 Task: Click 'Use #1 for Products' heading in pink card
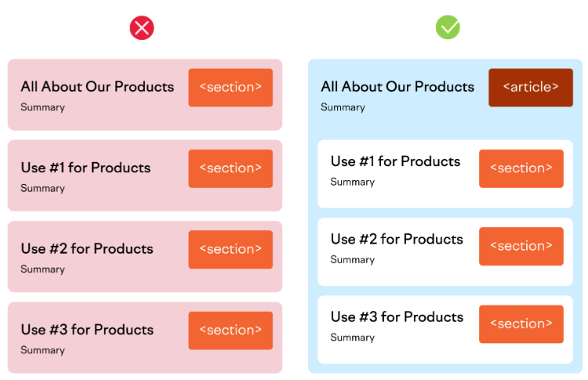click(x=86, y=168)
